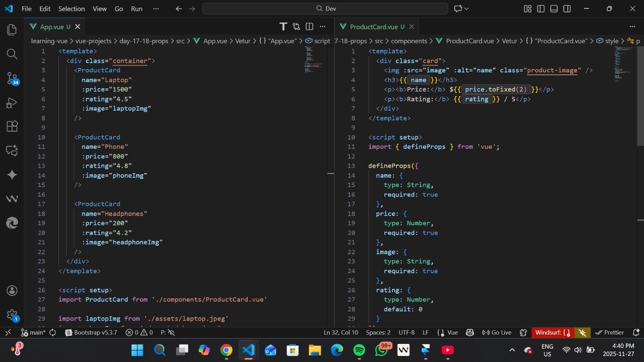This screenshot has width=644, height=362.
Task: Open changes icon in App.vue editor toolbar
Action: [x=296, y=26]
